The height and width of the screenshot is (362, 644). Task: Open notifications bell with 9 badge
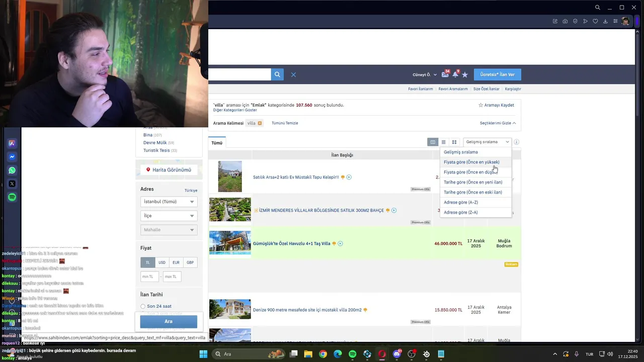click(x=455, y=74)
